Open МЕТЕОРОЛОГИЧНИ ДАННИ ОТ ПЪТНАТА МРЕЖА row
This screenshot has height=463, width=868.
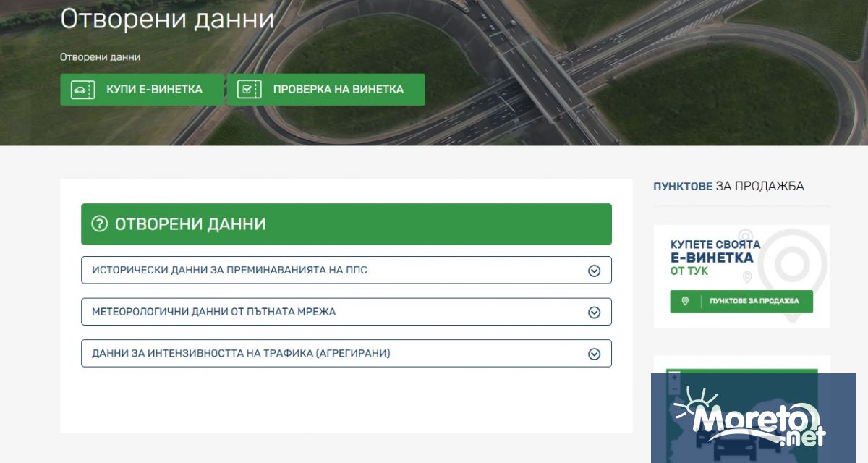pos(346,312)
